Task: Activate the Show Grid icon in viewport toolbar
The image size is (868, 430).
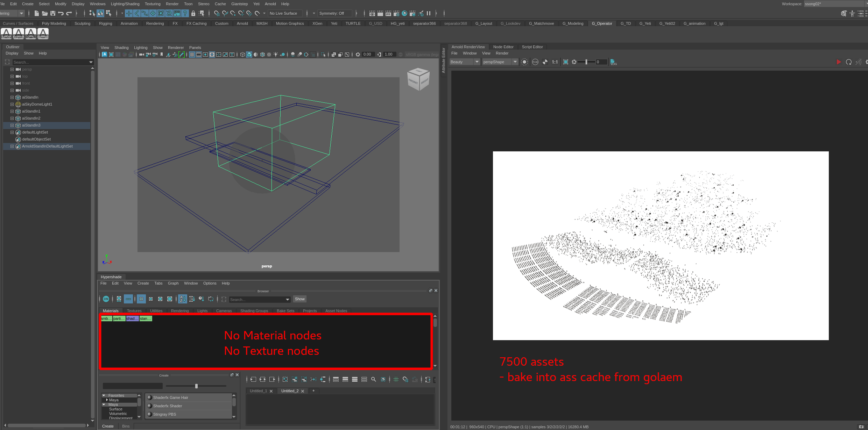Action: (x=192, y=54)
